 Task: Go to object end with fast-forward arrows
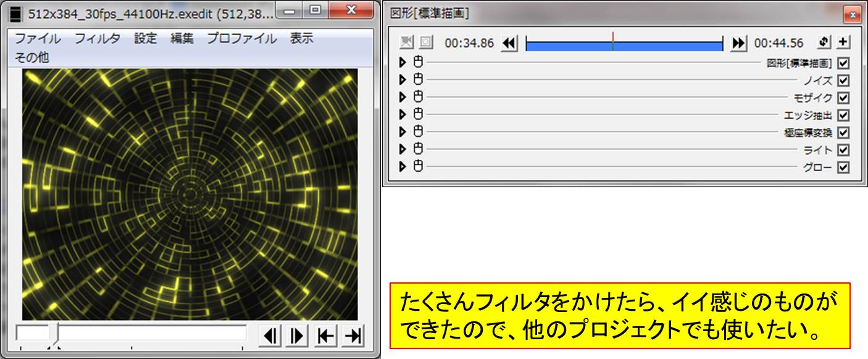click(x=738, y=43)
